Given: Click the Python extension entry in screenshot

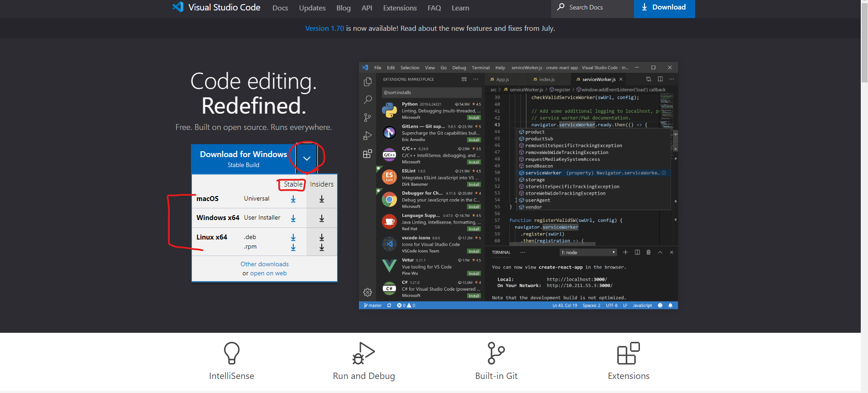Looking at the screenshot, I should tap(431, 110).
